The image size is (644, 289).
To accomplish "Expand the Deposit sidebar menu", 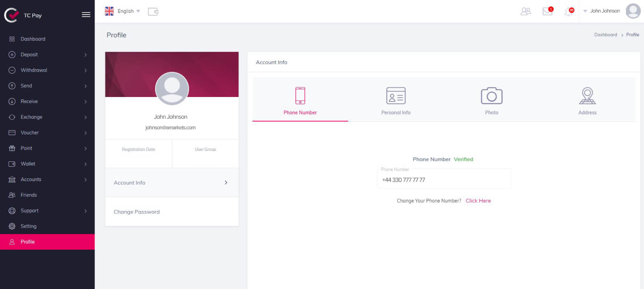I will pos(47,55).
